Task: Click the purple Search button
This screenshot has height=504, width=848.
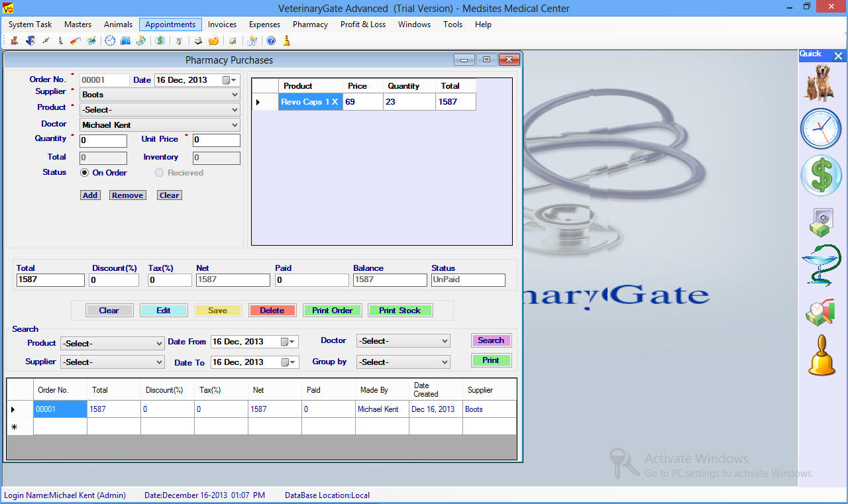Action: click(491, 340)
